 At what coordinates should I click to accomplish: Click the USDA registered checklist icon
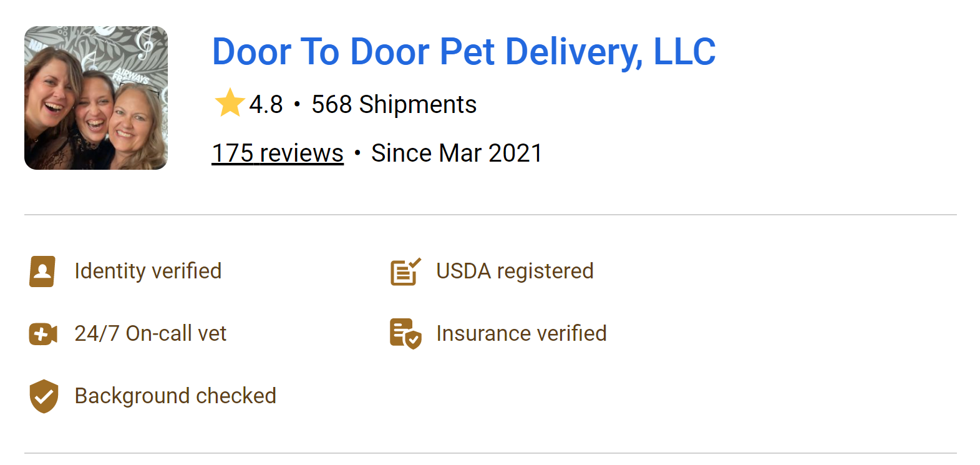[x=405, y=272]
